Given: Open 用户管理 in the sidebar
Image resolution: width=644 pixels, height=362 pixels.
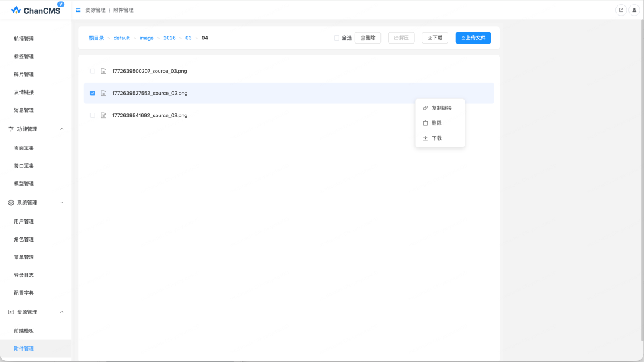Looking at the screenshot, I should (x=24, y=221).
